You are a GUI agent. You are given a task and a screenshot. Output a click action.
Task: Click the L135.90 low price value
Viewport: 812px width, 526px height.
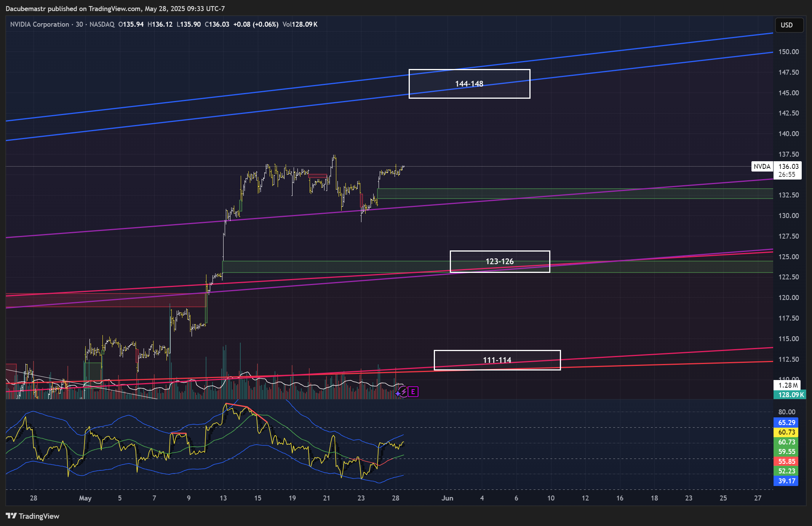coord(189,24)
